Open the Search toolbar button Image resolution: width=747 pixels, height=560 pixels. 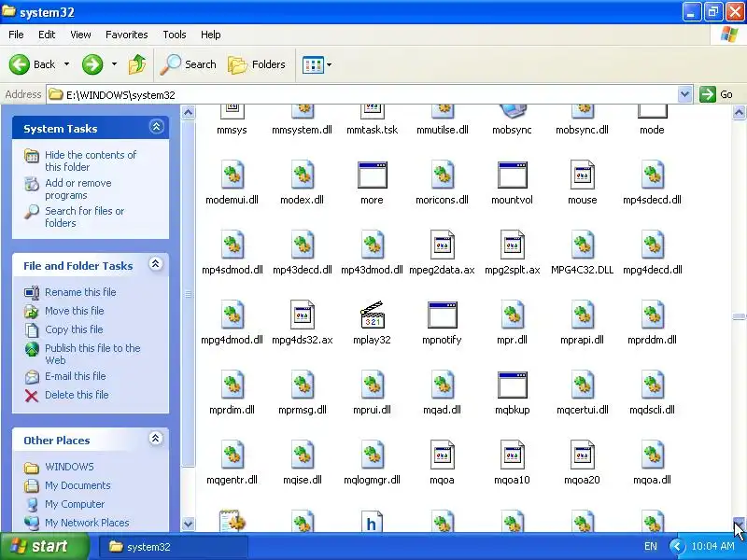(189, 64)
